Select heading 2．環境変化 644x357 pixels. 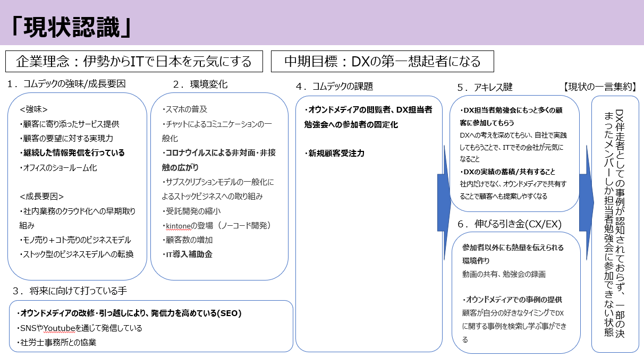200,84
